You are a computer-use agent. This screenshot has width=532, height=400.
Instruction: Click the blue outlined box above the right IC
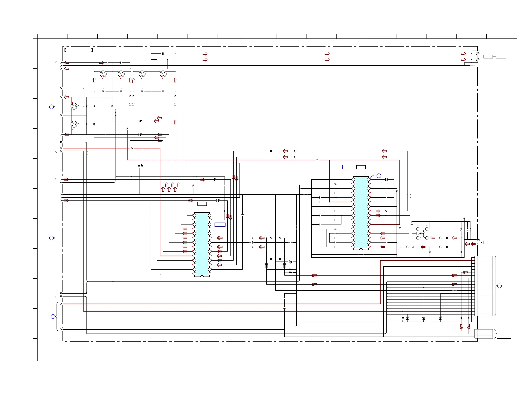(348, 167)
